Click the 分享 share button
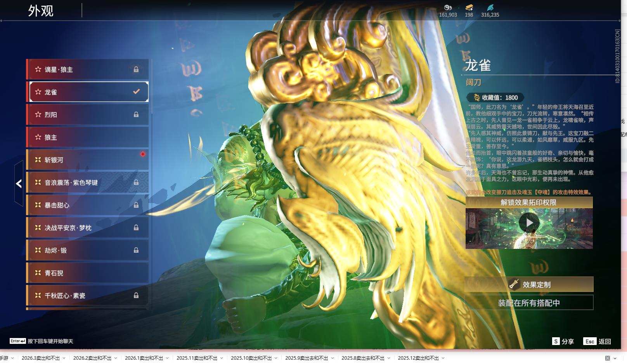This screenshot has height=364, width=627. click(x=563, y=342)
